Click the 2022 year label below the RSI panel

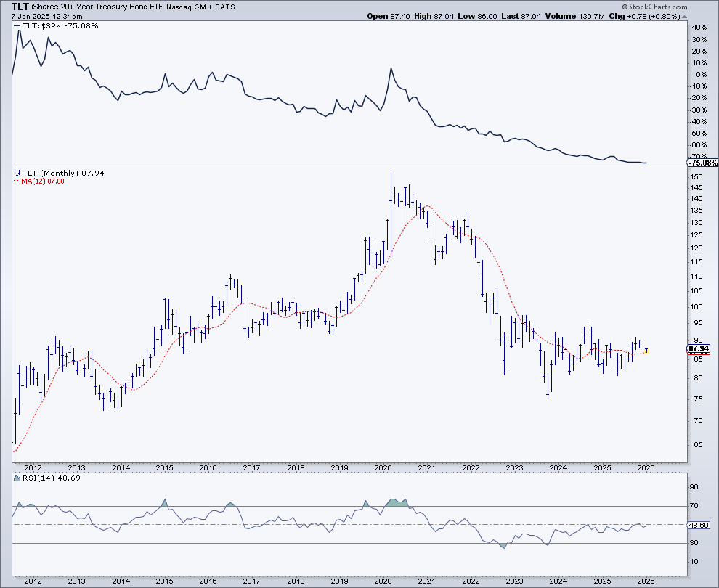[471, 581]
